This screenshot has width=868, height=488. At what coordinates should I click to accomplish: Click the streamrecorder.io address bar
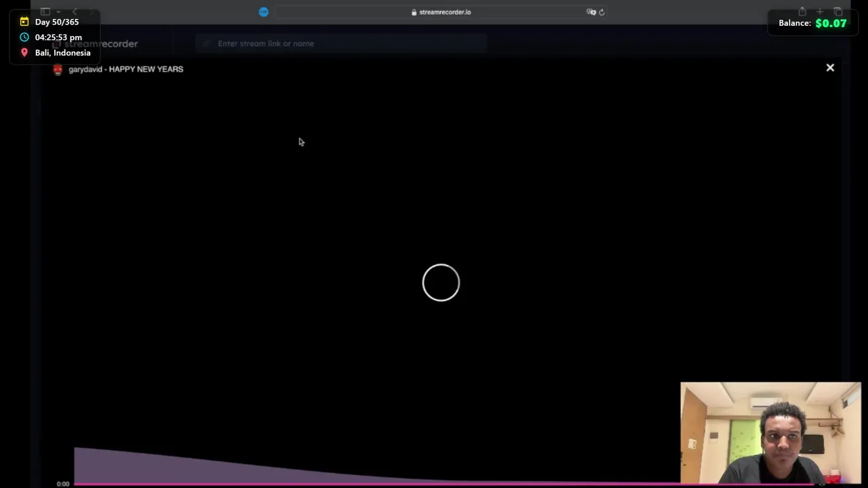pos(441,12)
